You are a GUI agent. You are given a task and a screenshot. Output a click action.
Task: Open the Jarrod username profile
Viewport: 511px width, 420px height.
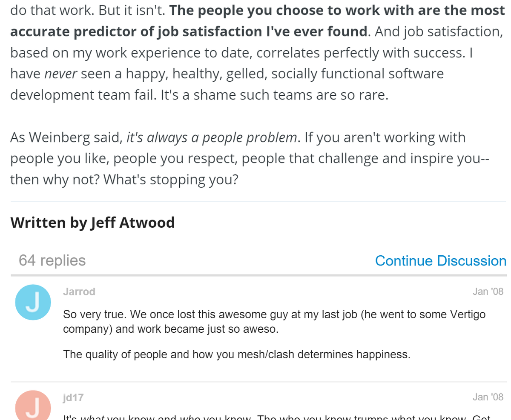[x=79, y=291]
